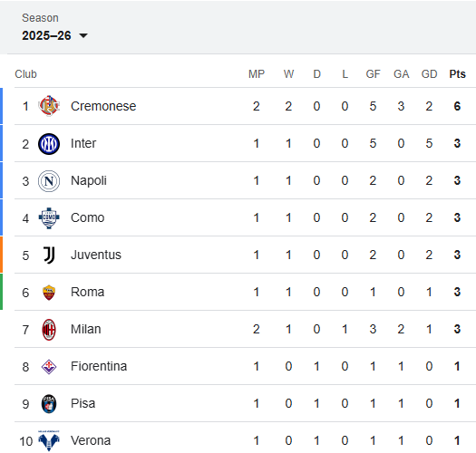Click the Pisa club logo

(49, 404)
